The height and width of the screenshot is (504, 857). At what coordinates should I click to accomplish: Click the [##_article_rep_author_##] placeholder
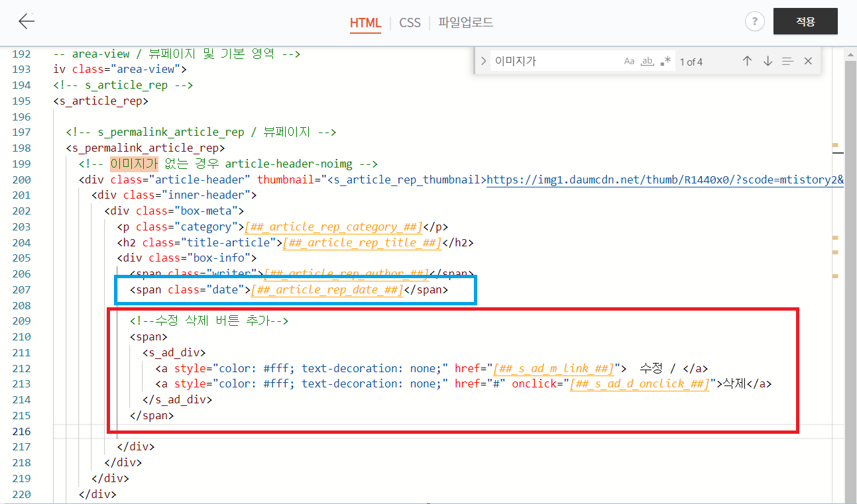(346, 274)
